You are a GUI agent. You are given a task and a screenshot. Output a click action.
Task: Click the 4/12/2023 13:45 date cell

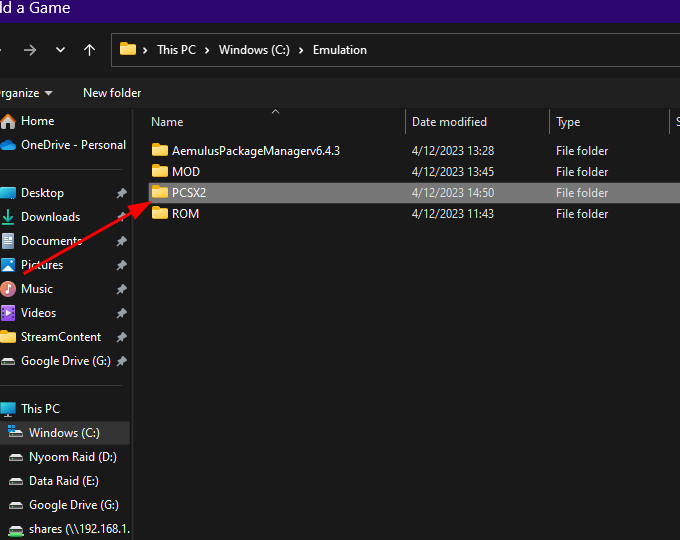453,172
